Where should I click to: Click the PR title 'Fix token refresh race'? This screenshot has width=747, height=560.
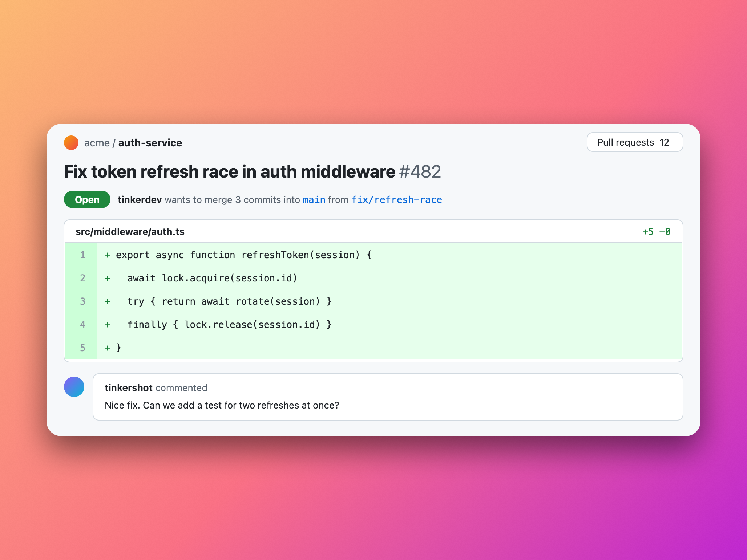(x=230, y=171)
